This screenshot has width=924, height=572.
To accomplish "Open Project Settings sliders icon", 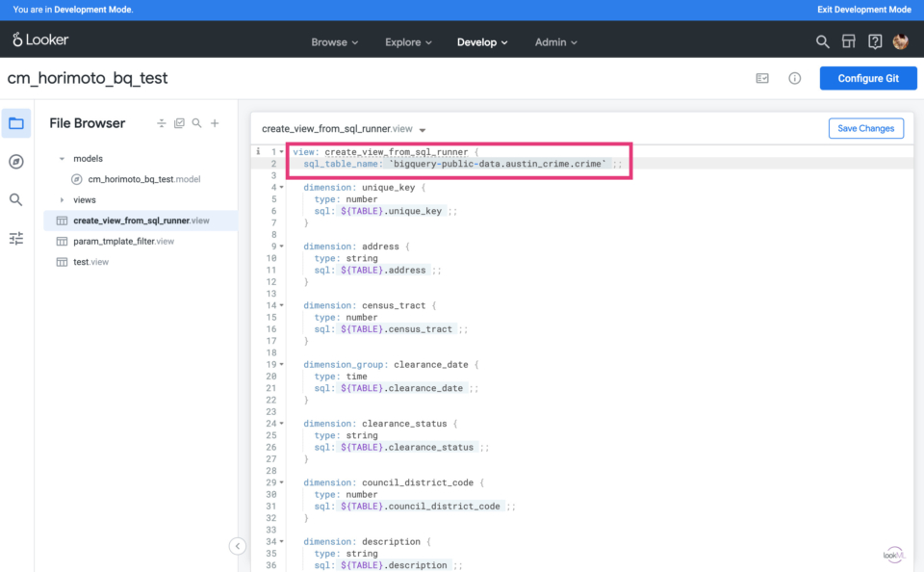I will point(16,238).
